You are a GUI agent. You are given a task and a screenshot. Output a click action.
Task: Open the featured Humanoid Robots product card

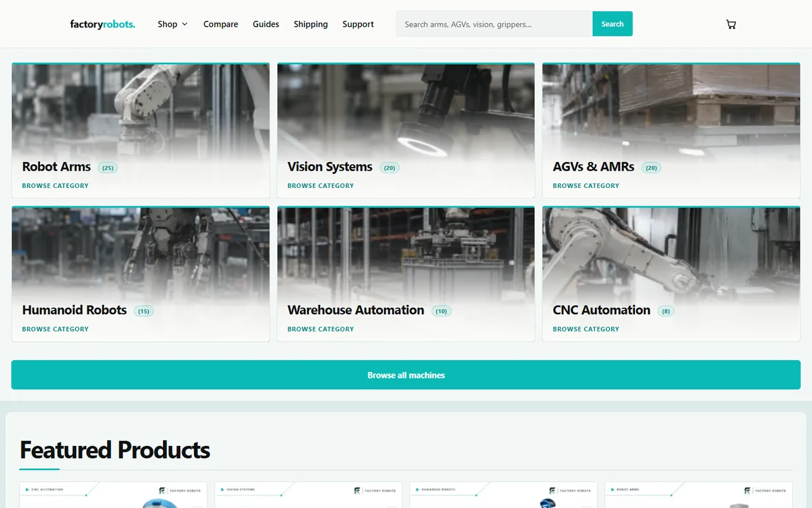(x=503, y=495)
